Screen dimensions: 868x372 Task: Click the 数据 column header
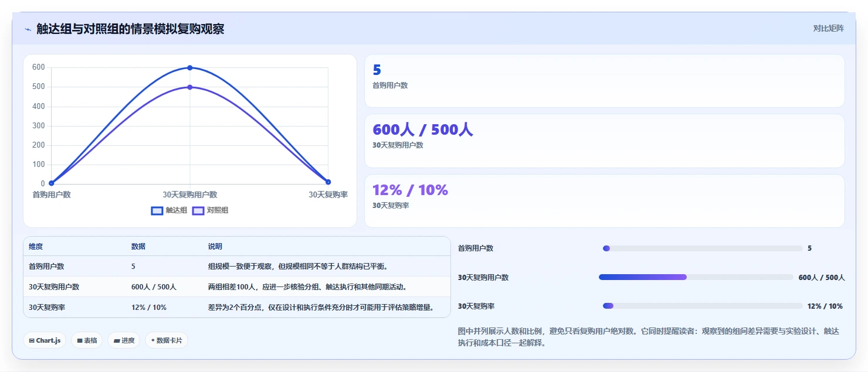(138, 247)
